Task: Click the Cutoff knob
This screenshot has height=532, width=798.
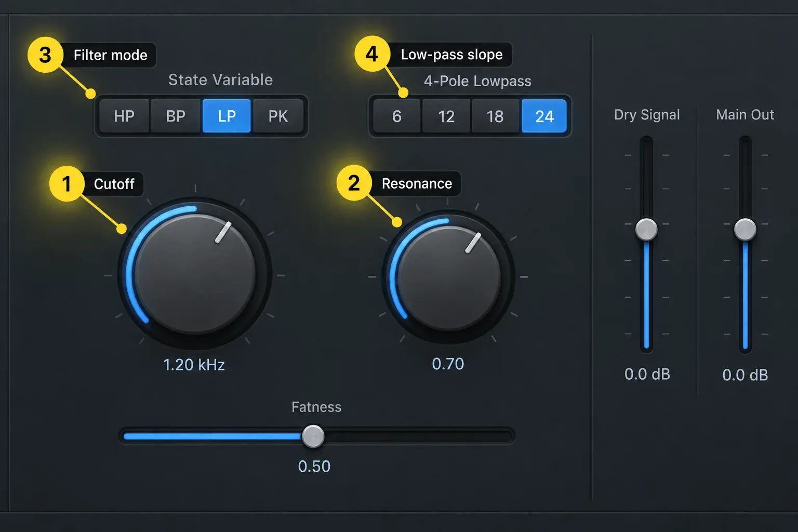Action: (195, 274)
